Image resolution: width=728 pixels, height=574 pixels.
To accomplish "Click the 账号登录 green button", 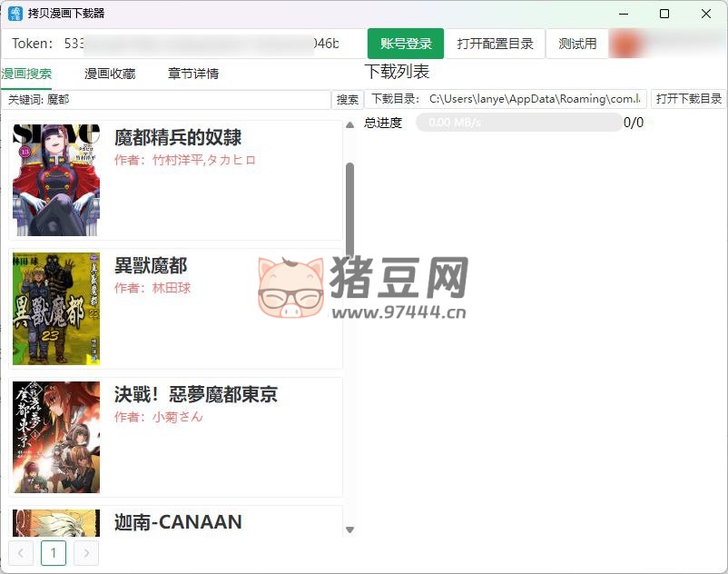I will pyautogui.click(x=406, y=44).
